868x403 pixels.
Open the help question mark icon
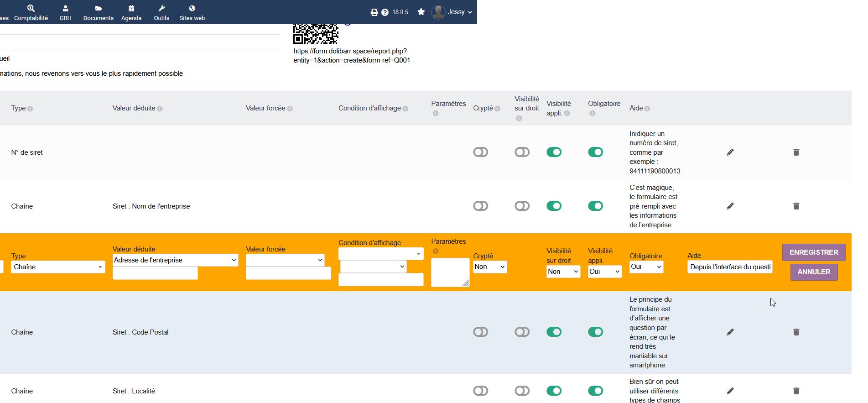[385, 12]
